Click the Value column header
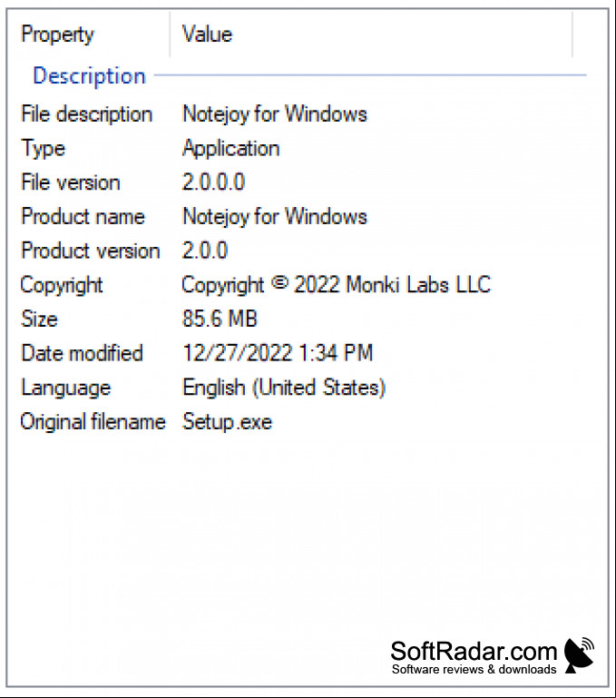Screen dimensions: 616x698 click(207, 34)
